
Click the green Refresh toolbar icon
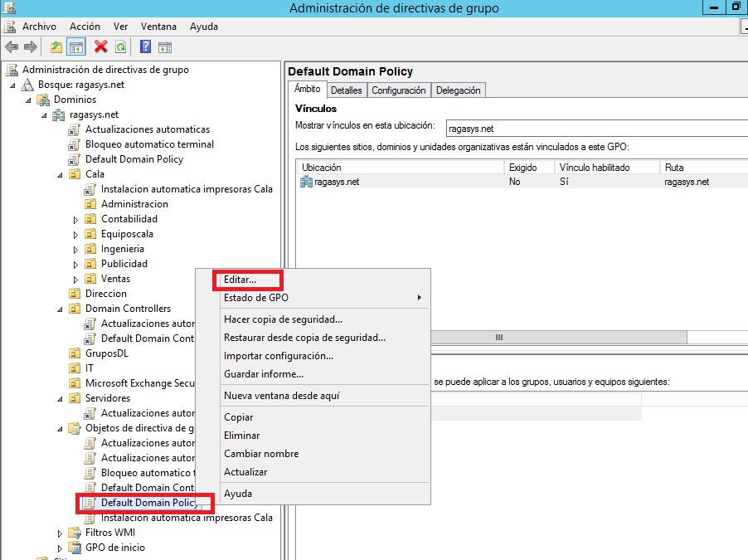tap(121, 46)
